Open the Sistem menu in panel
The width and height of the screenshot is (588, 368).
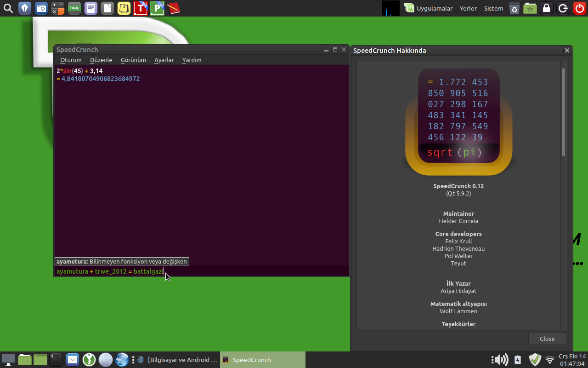(493, 8)
